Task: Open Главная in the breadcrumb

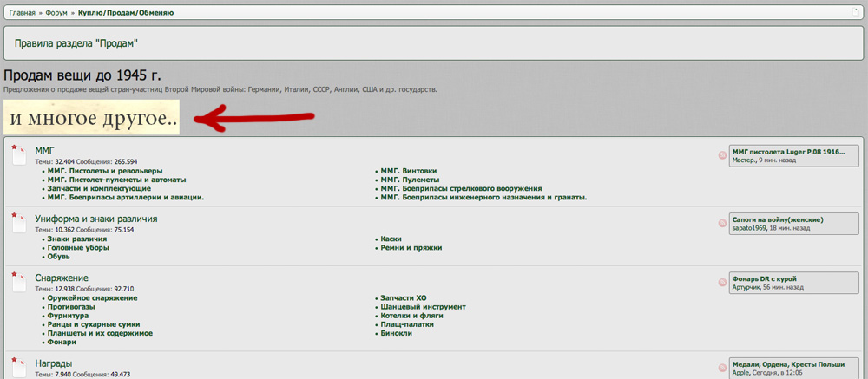Action: pos(23,13)
